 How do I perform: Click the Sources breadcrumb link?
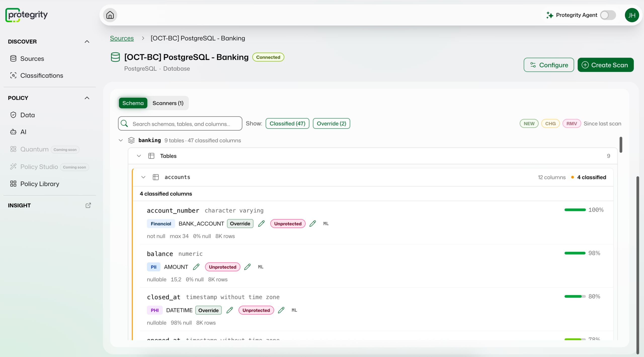[122, 38]
